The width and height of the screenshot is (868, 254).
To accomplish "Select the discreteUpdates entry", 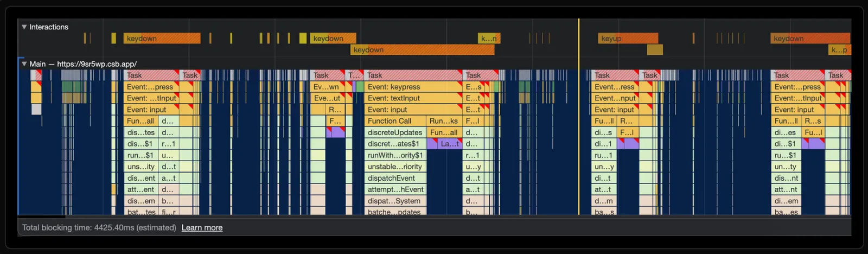I will [x=395, y=132].
